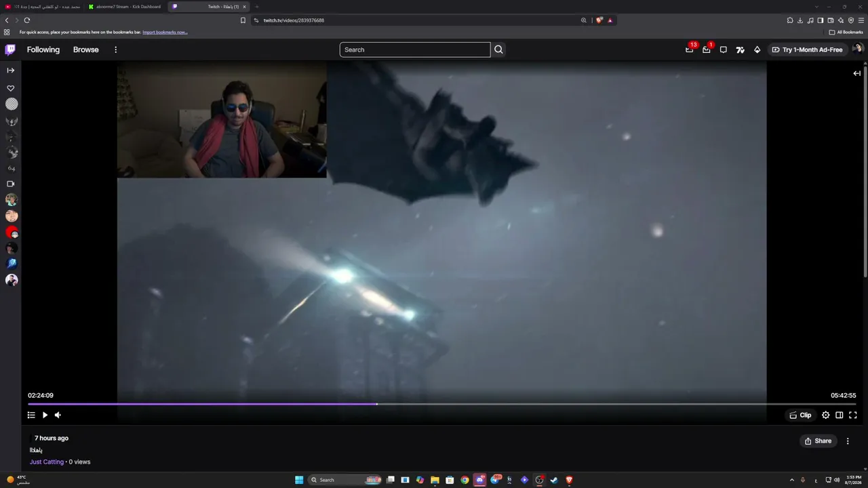Open video more options menu
This screenshot has width=868, height=488.
[x=848, y=441]
